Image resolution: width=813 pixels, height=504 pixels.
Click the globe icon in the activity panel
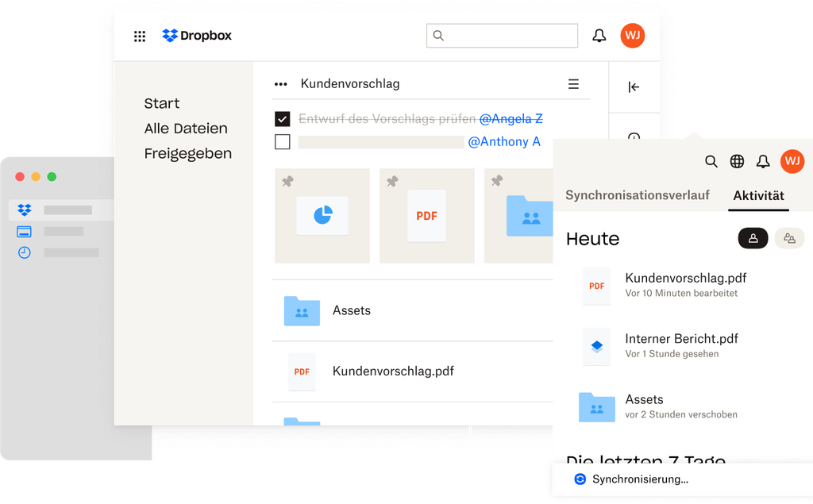pyautogui.click(x=737, y=161)
